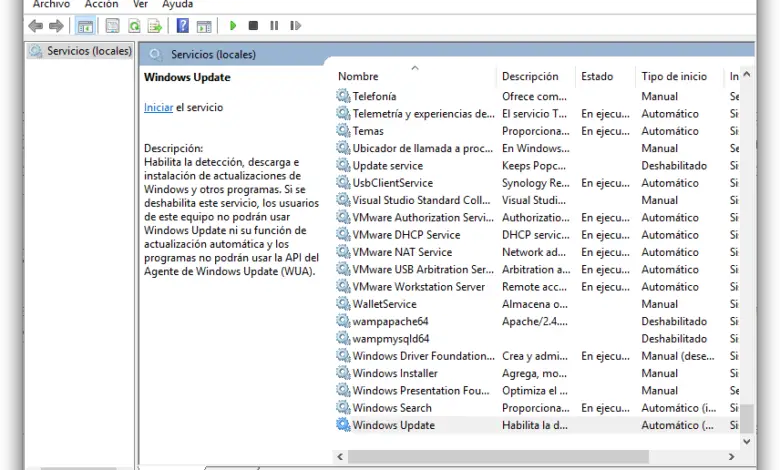Sort by the Estado column header
Screen dimensions: 780x470
pyautogui.click(x=597, y=76)
